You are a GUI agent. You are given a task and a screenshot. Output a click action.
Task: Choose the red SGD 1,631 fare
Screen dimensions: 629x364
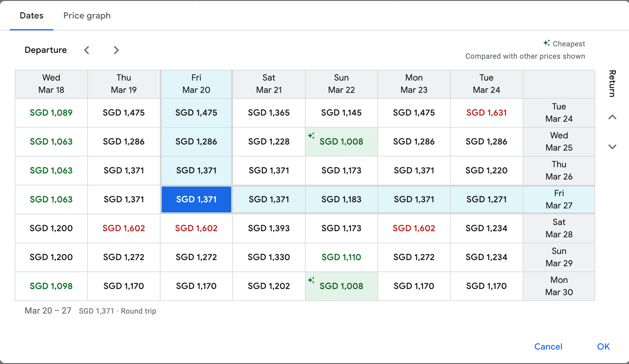(x=486, y=113)
